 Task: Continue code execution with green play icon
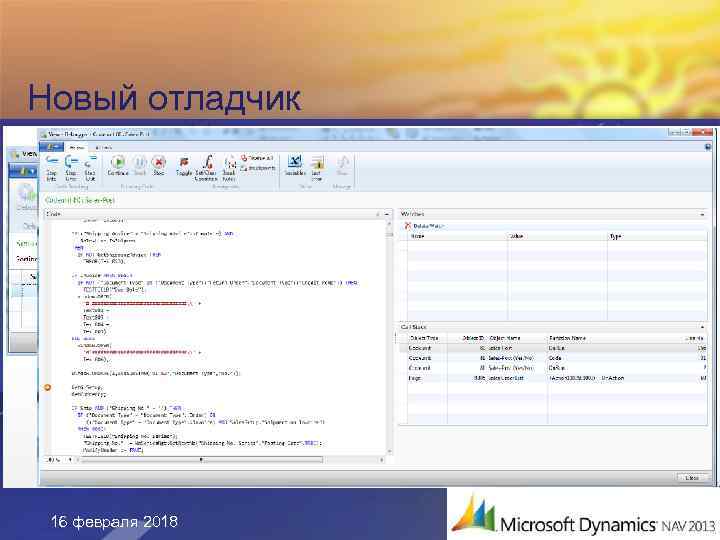pos(118,166)
